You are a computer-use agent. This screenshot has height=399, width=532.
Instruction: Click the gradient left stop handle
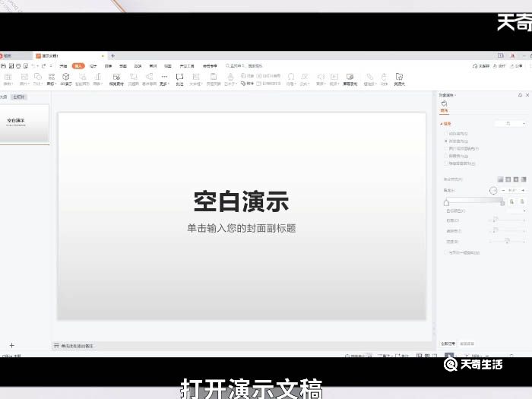447,203
